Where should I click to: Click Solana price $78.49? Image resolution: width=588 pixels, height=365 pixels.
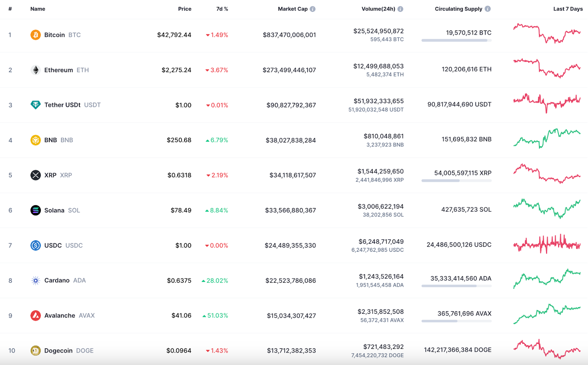point(181,210)
